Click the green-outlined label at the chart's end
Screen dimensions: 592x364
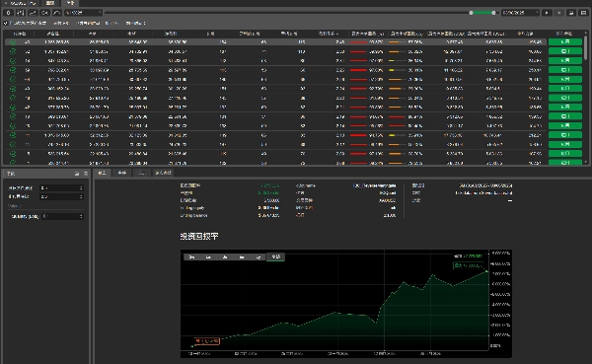click(468, 265)
